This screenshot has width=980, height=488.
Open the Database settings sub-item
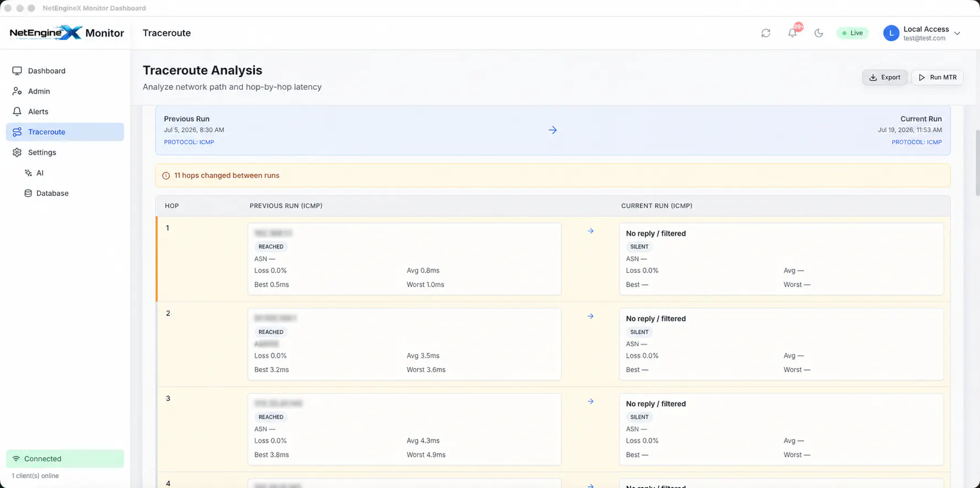[x=71, y=193]
